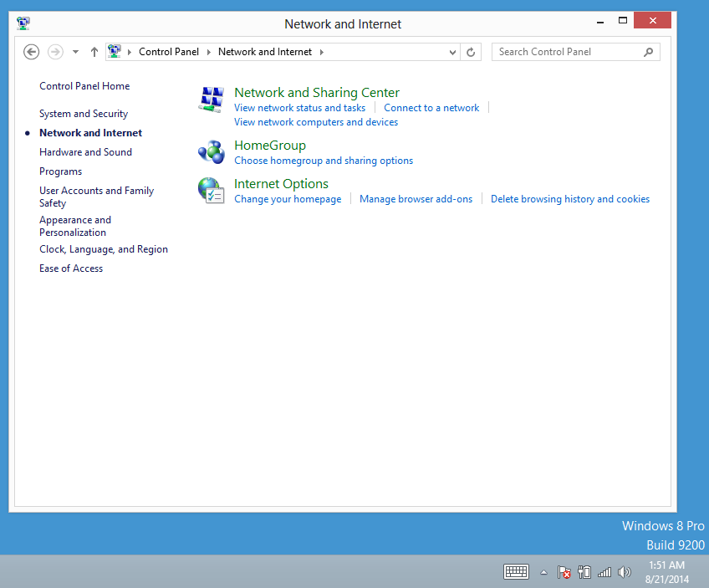
Task: Expand breadcrumb arrow after Network and Internet
Action: [322, 52]
